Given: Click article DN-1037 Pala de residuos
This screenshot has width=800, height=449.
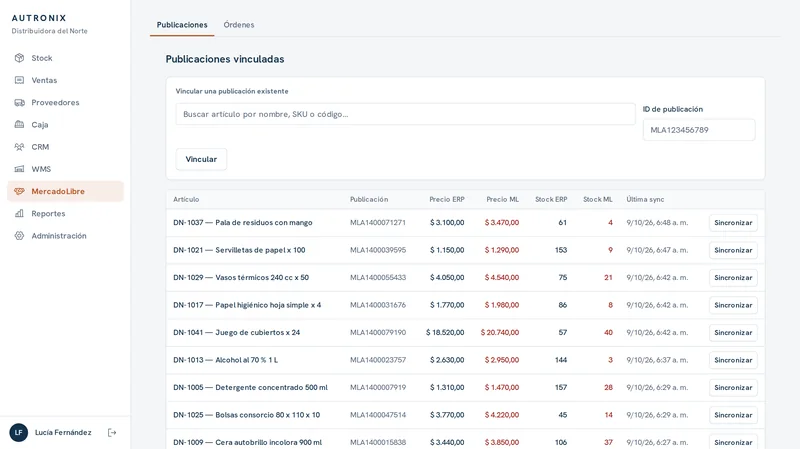Looking at the screenshot, I should tap(243, 222).
